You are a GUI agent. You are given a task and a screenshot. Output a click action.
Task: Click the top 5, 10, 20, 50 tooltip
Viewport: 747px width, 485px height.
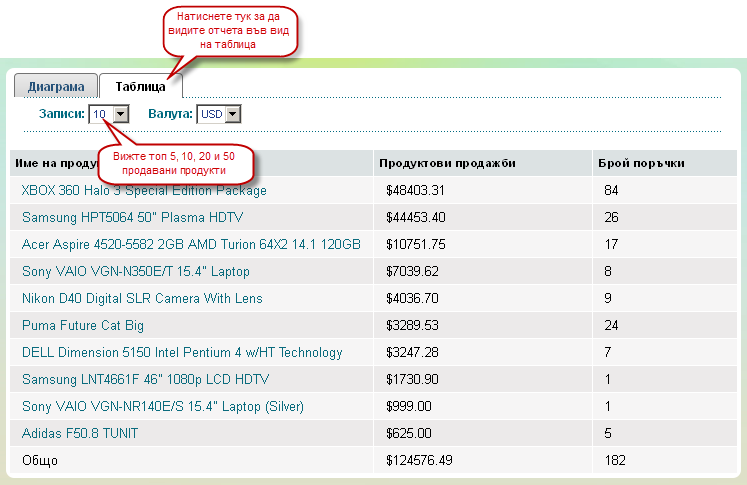point(175,164)
